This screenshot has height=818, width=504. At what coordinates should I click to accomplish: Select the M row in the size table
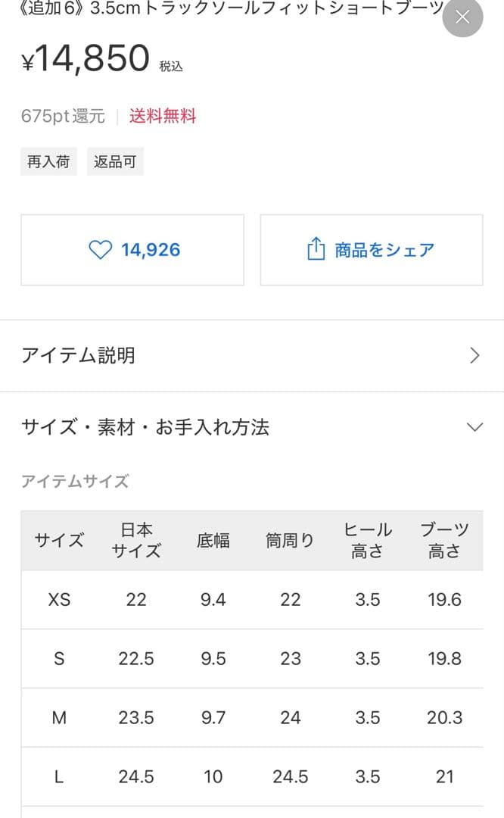(252, 717)
